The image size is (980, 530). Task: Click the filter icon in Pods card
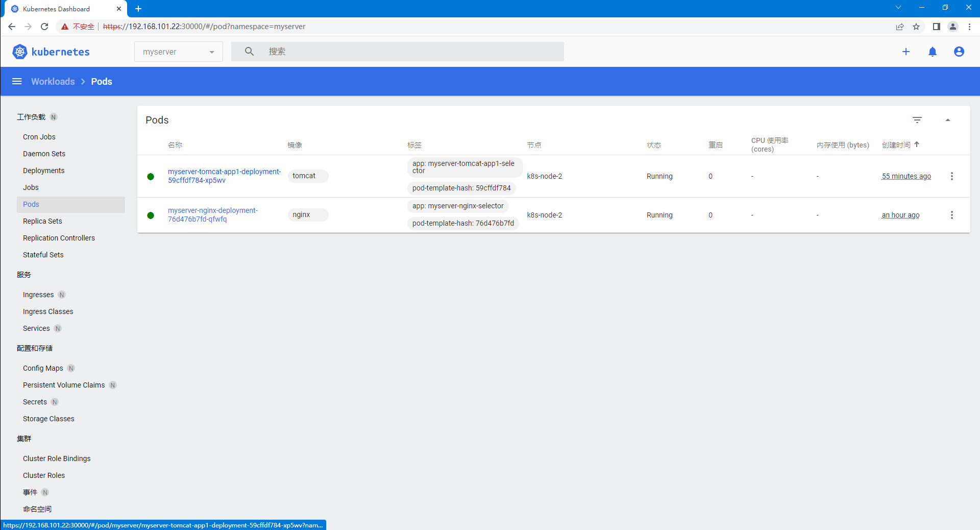tap(917, 120)
